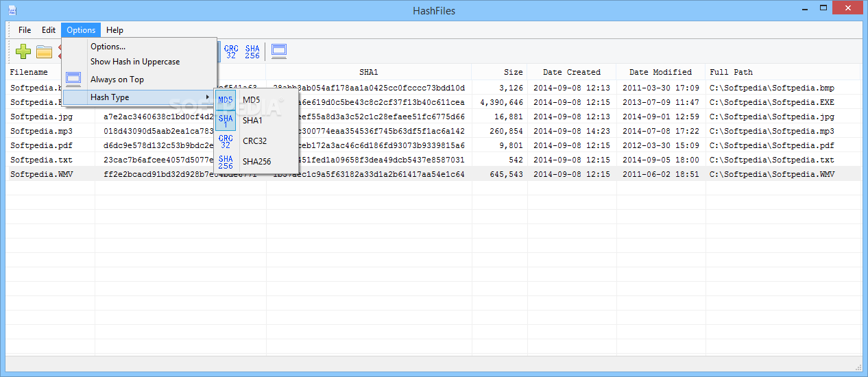Click Date Modified value 2012-03-30 15:09
Viewport: 868px width, 377px height.
pos(661,145)
